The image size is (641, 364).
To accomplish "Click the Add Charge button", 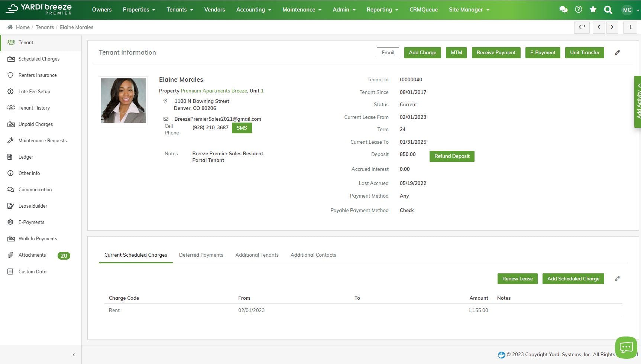I will [x=423, y=52].
